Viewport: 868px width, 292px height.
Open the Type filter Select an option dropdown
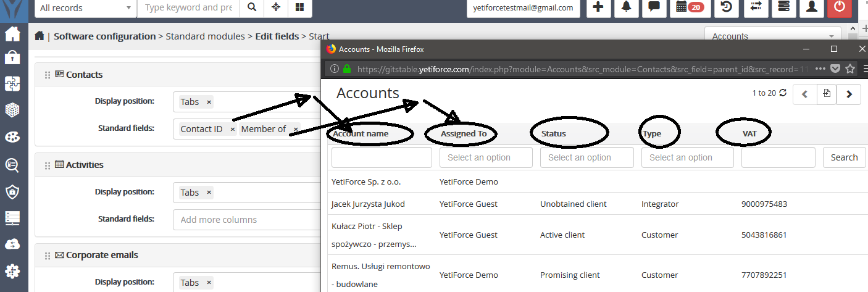688,157
